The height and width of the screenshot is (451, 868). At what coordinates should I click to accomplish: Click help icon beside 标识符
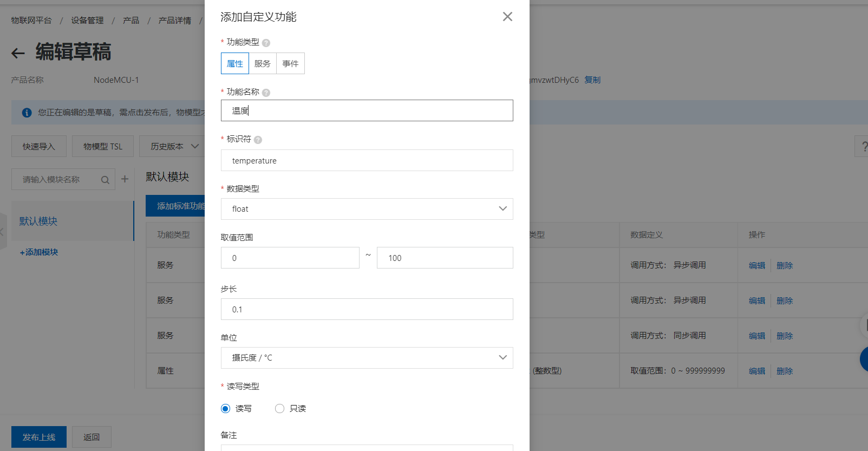tap(258, 140)
